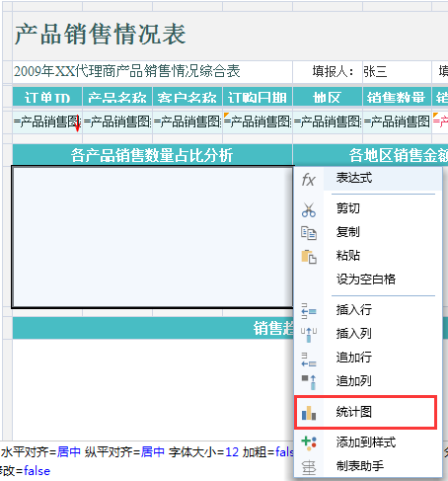Viewport: 448px width, 481px height.
Task: Click the 订单ID column header cell
Action: pos(47,97)
